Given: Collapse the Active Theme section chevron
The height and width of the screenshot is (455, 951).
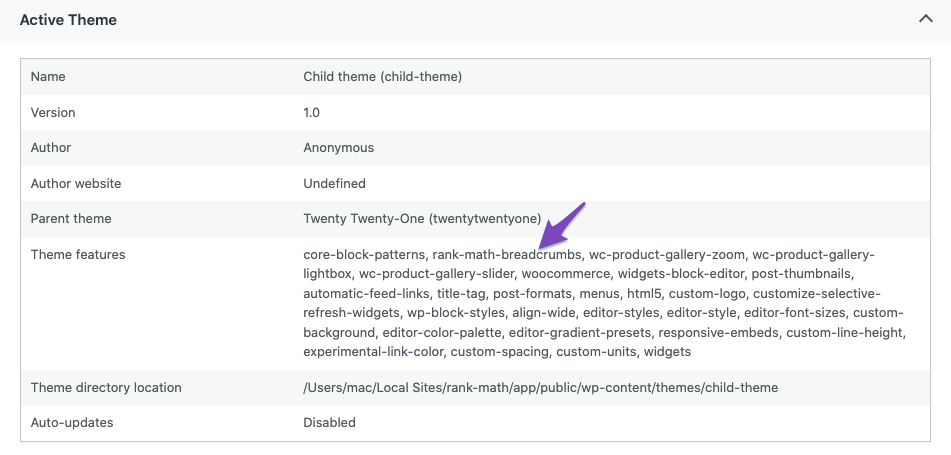Looking at the screenshot, I should coord(926,19).
